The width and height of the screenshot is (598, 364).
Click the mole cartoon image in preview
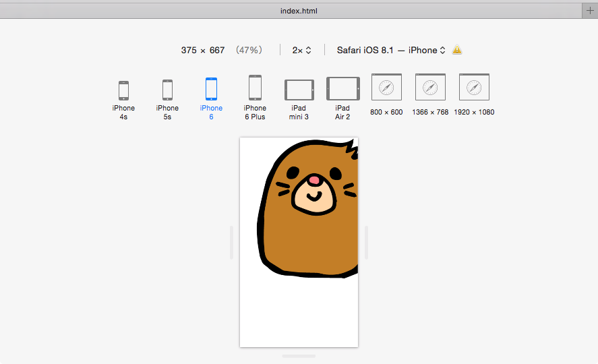coord(308,208)
